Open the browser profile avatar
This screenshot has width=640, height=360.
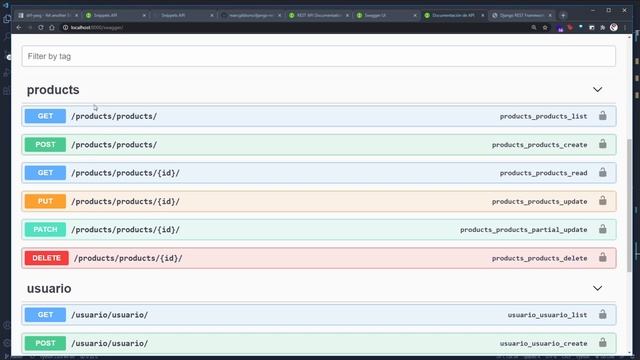[x=613, y=27]
